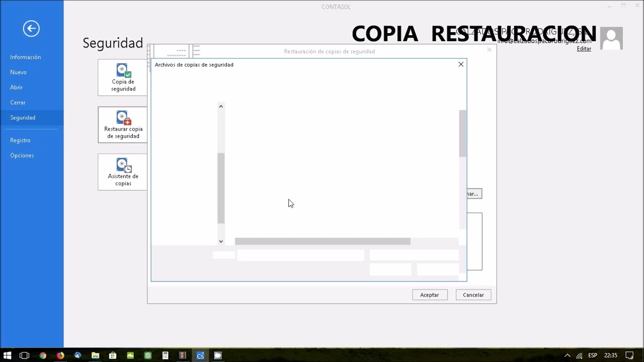Choose Abrir in the sidebar

pyautogui.click(x=17, y=87)
